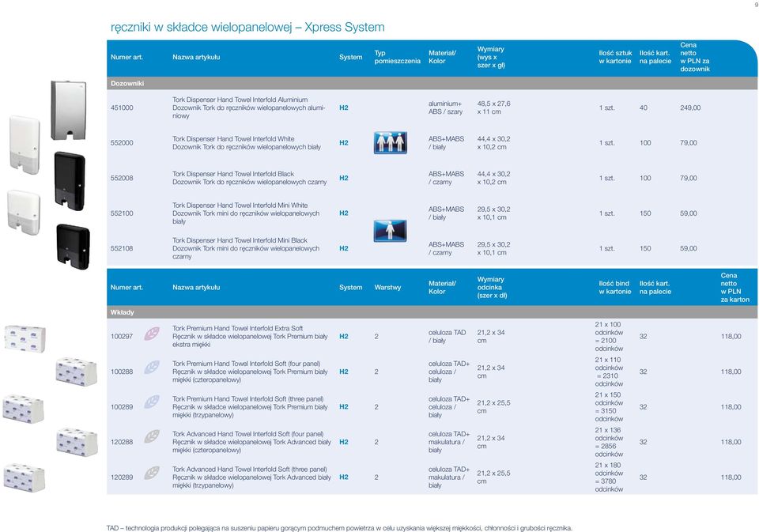The height and width of the screenshot is (532, 759).
Task: Click Tork Advanced Interfold Soft (three panel)
Action: [x=250, y=469]
